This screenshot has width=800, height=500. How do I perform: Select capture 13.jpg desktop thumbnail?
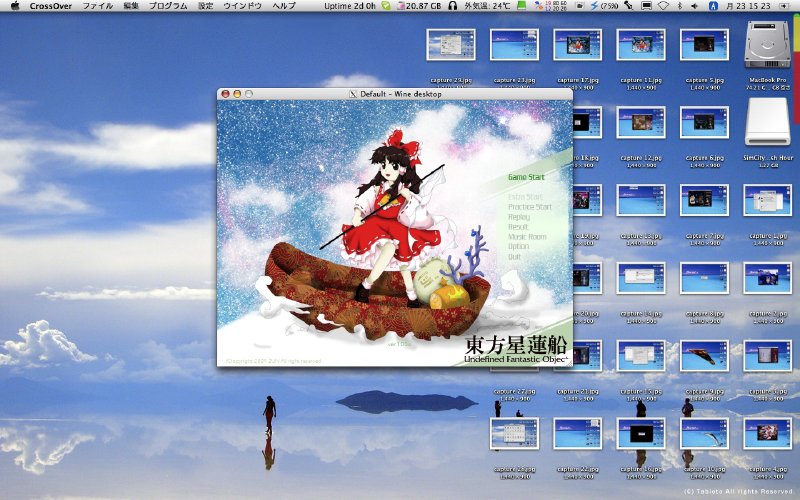coord(641,201)
